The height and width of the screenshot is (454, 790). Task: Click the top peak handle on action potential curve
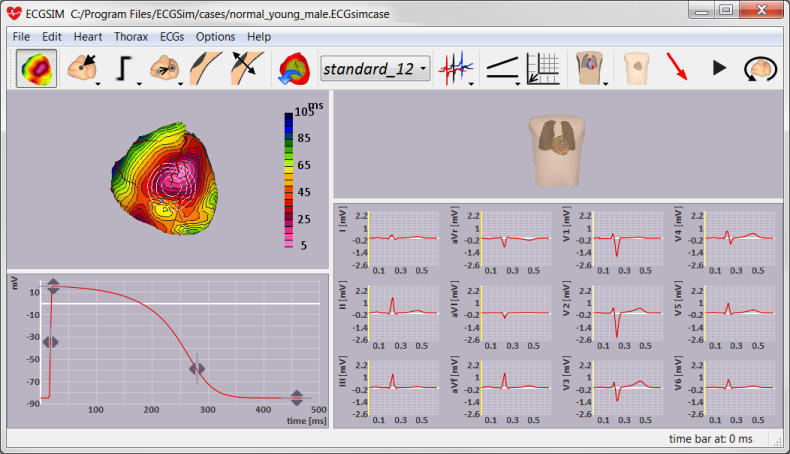[x=53, y=287]
